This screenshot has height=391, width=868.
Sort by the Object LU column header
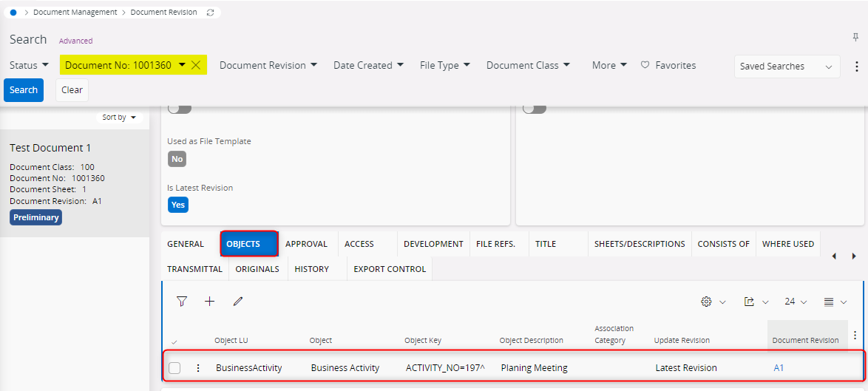[x=230, y=340]
